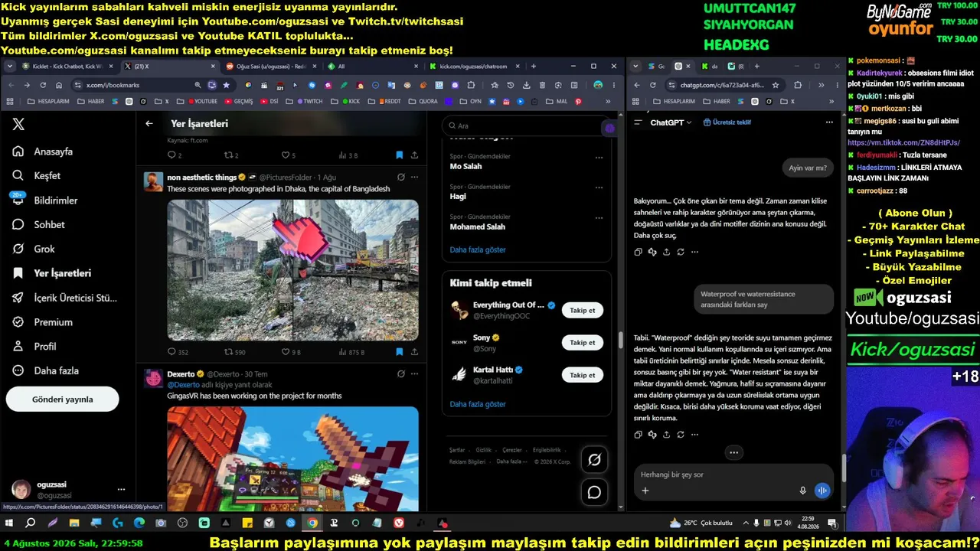The height and width of the screenshot is (551, 980).
Task: Open the Sohbet item in X sidebar
Action: coord(39,225)
